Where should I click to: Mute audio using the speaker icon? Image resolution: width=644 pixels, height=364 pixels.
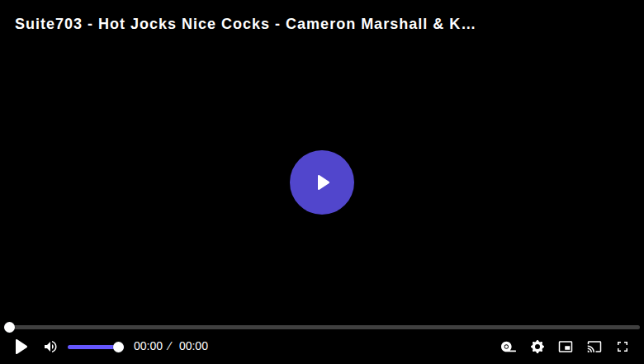click(50, 347)
